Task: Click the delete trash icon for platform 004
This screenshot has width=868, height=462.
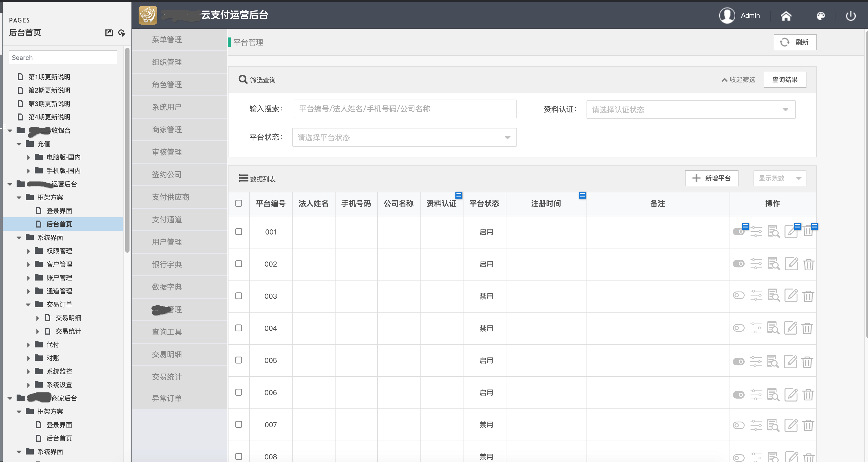Action: 809,328
